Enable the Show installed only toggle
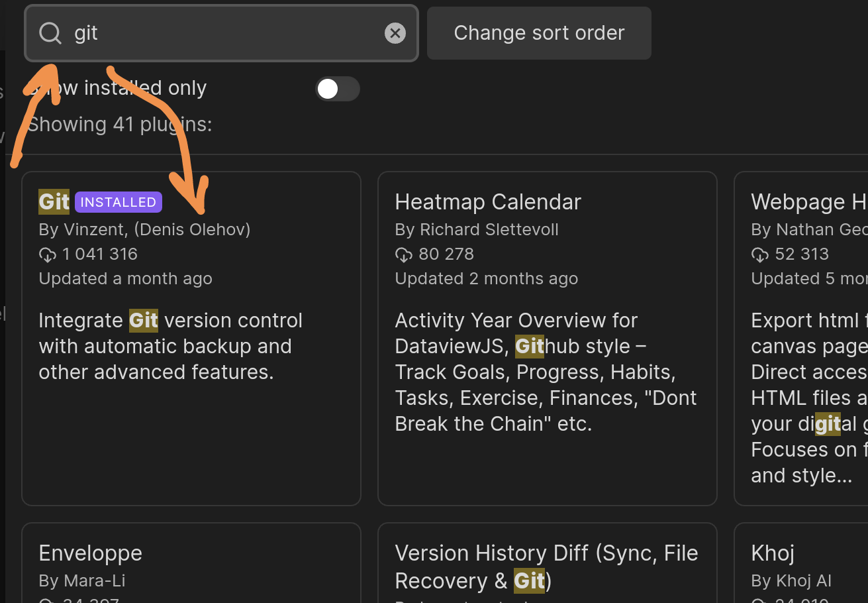This screenshot has height=603, width=868. pos(337,89)
